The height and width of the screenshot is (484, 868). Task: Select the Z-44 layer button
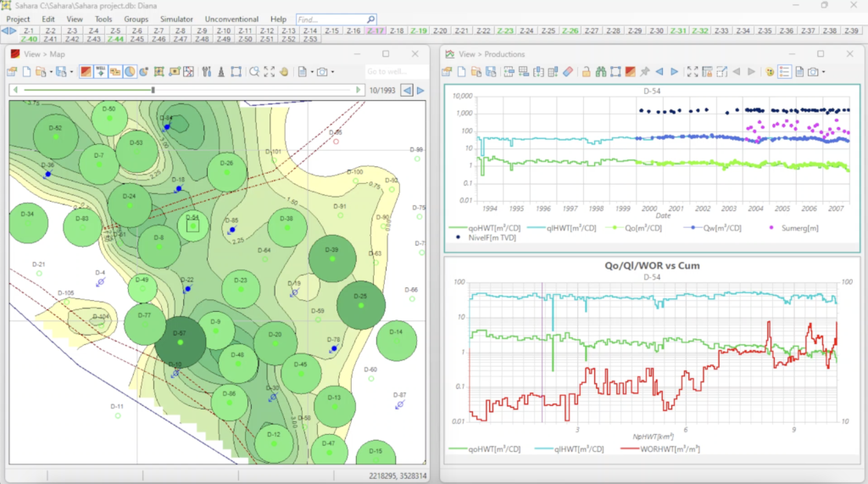click(115, 39)
